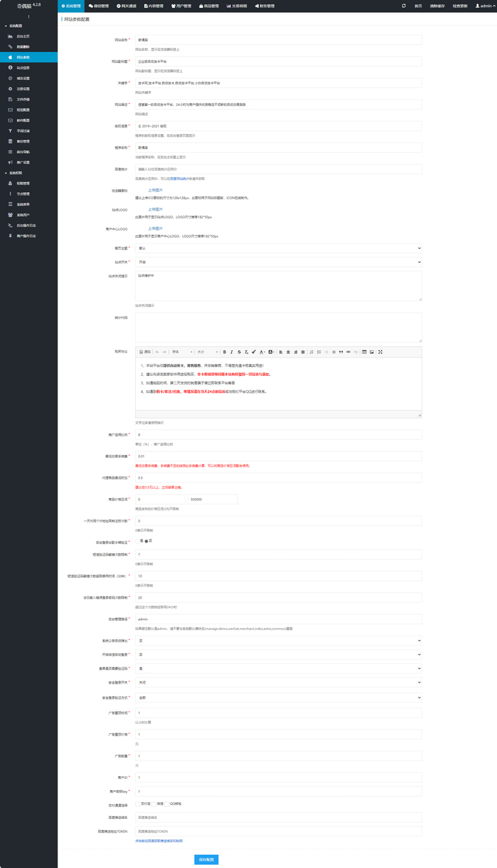Click the Bold icon in editor toolbar
Screen dimensions: 497x868
coord(224,352)
